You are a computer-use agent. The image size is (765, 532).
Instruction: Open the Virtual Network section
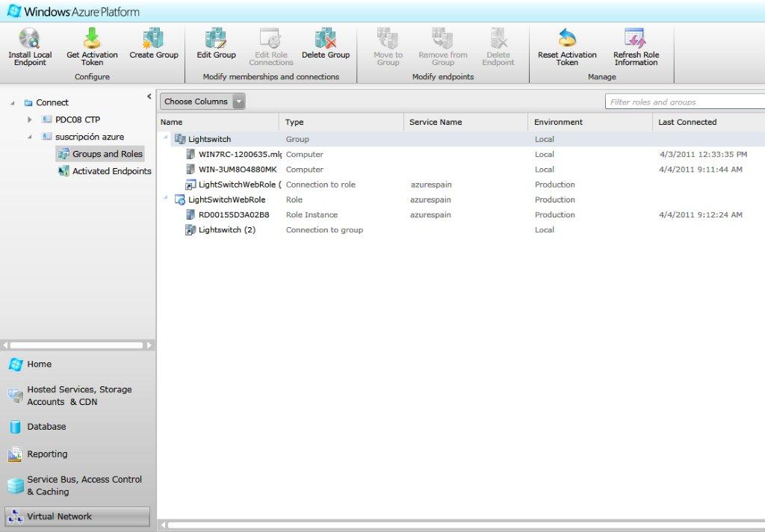tap(77, 516)
